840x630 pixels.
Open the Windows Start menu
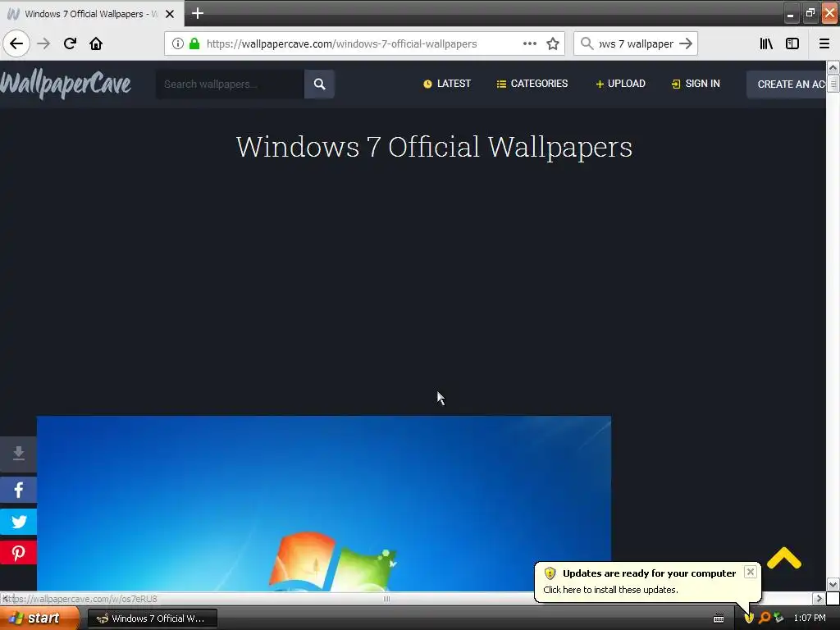[x=39, y=619]
